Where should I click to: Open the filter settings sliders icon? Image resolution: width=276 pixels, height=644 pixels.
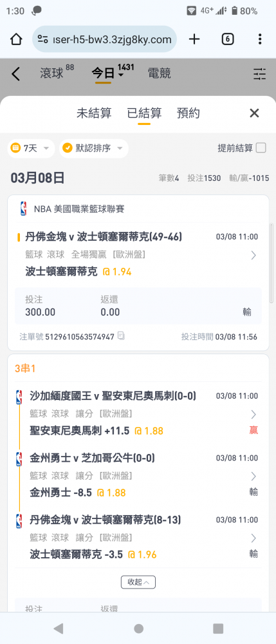click(x=259, y=74)
